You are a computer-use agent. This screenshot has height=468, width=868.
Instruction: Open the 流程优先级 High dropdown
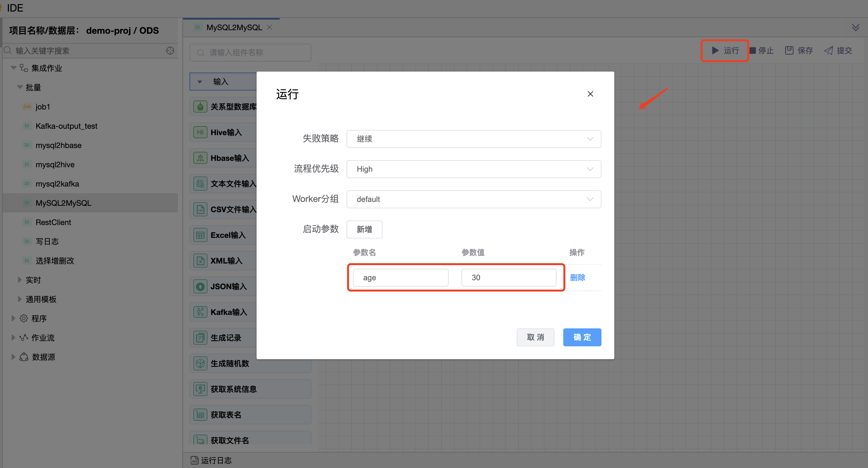(473, 169)
